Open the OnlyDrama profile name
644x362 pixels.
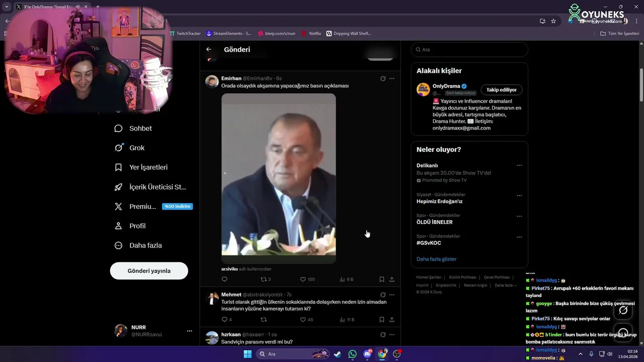click(x=446, y=86)
